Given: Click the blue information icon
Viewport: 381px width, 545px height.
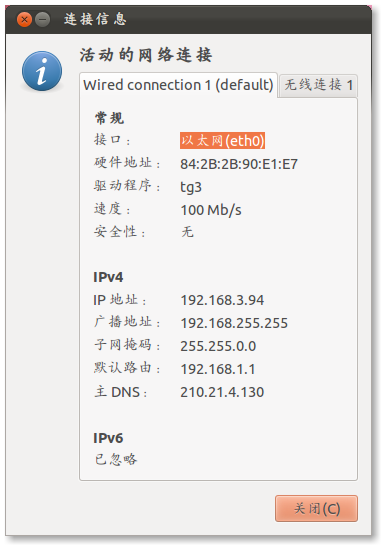Looking at the screenshot, I should click(42, 71).
